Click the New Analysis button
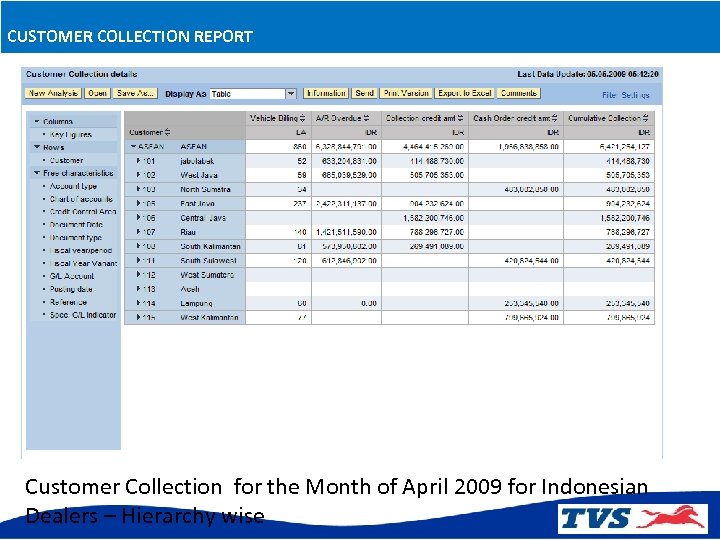This screenshot has width=720, height=540. click(53, 93)
